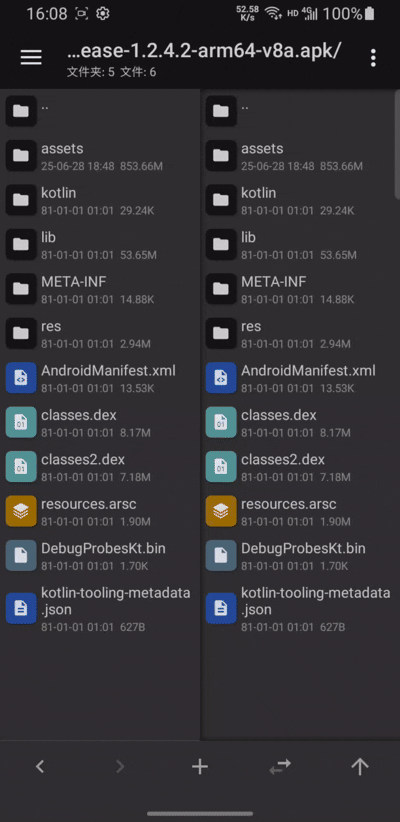Open the res folder in left pane

[100, 334]
